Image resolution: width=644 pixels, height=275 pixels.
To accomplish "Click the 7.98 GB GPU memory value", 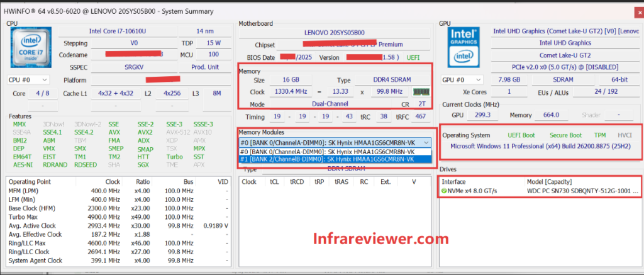I will (508, 79).
